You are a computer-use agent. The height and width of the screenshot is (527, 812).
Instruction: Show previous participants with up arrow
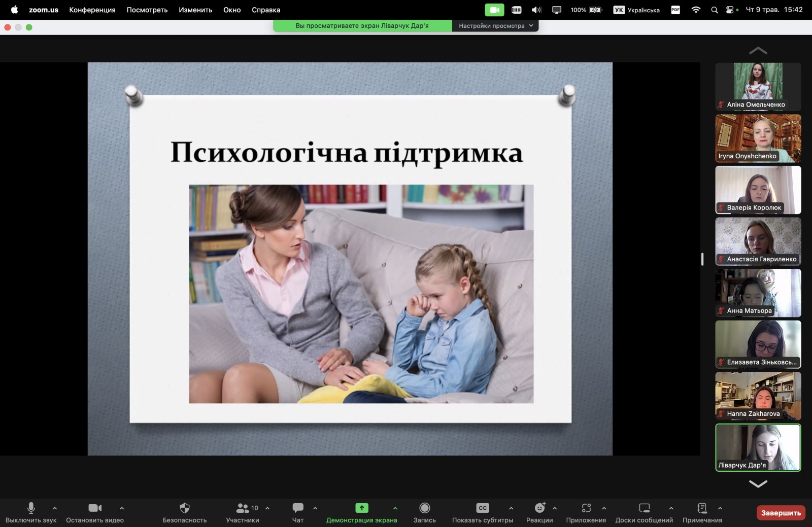(x=758, y=50)
